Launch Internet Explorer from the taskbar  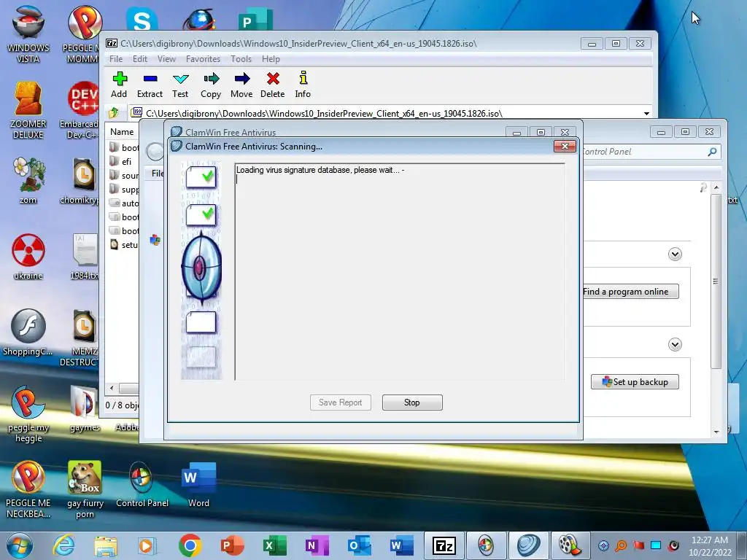pos(64,545)
